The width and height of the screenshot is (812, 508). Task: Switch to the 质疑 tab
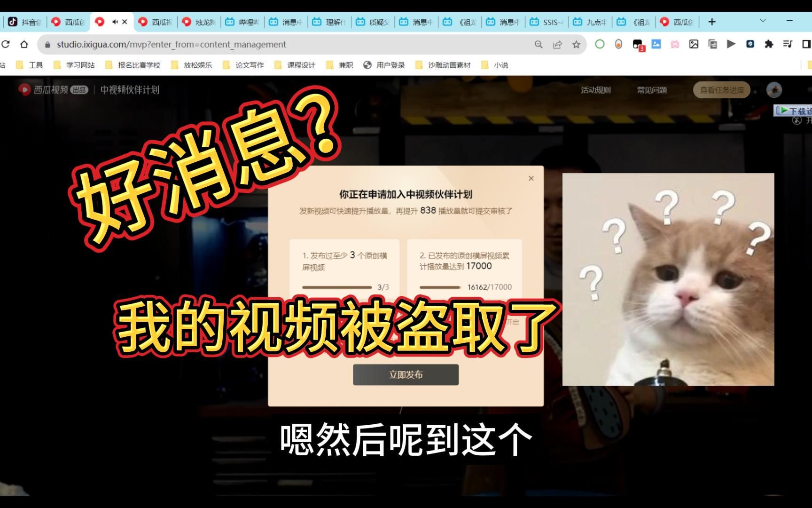[x=373, y=22]
